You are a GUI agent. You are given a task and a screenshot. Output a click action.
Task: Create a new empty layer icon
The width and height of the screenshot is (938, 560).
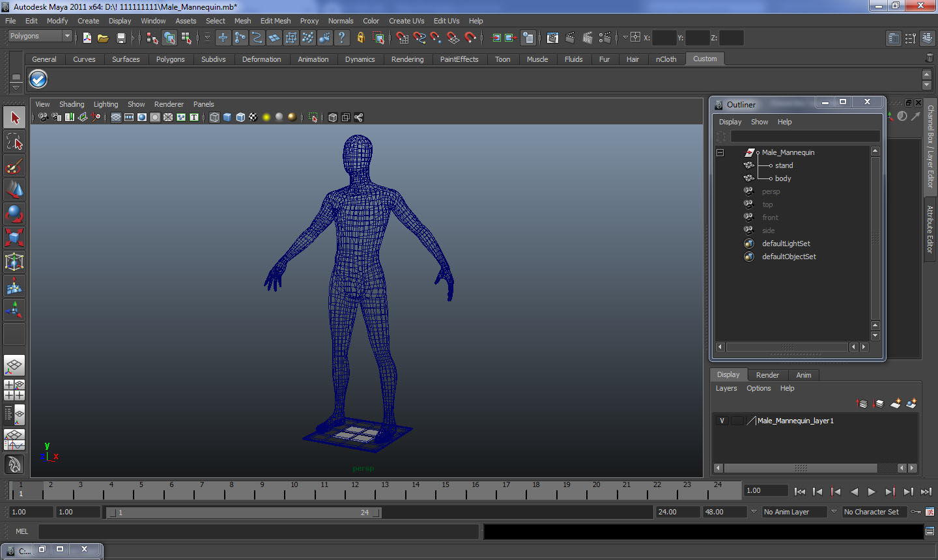point(896,404)
